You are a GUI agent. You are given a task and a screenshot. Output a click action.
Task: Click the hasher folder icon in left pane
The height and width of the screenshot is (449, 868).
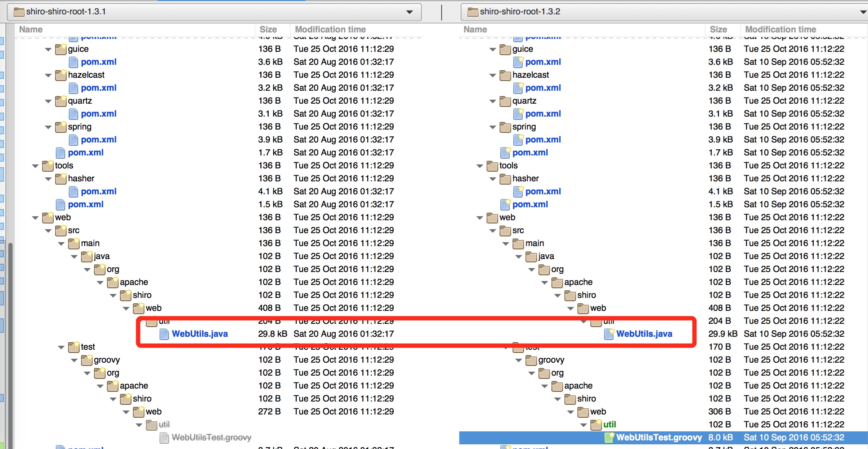(x=61, y=179)
